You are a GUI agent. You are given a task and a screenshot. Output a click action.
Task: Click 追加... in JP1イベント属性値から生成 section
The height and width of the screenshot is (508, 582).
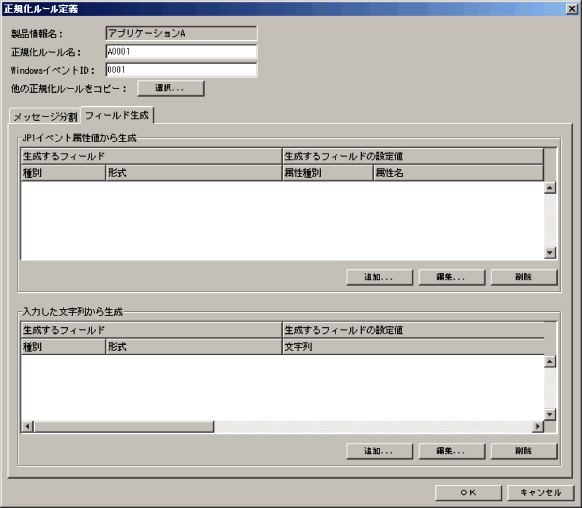tap(379, 277)
